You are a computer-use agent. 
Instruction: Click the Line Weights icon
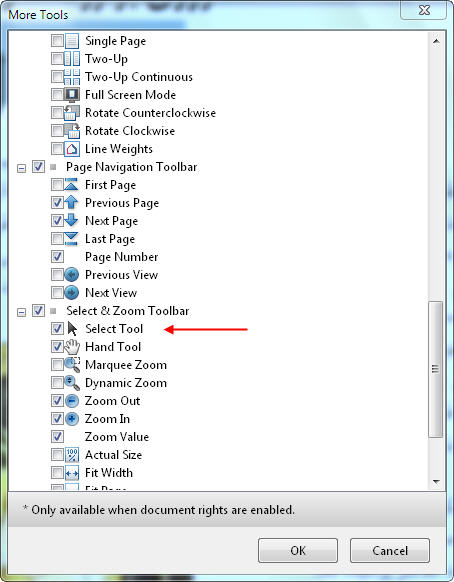[x=72, y=149]
